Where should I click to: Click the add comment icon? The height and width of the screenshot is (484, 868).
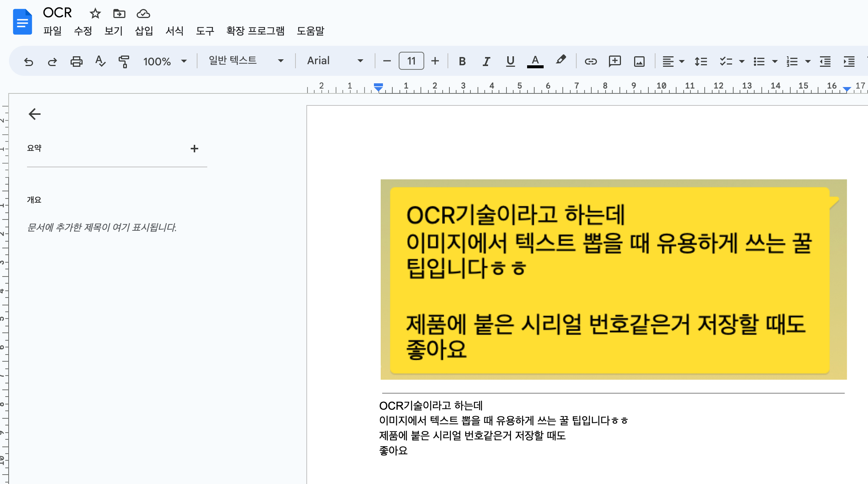coord(615,61)
